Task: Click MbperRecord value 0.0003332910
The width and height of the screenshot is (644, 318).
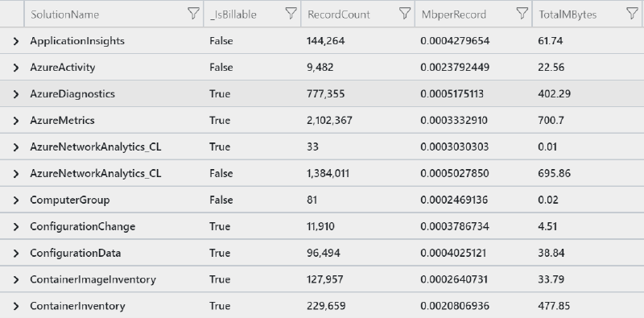Action: tap(454, 121)
